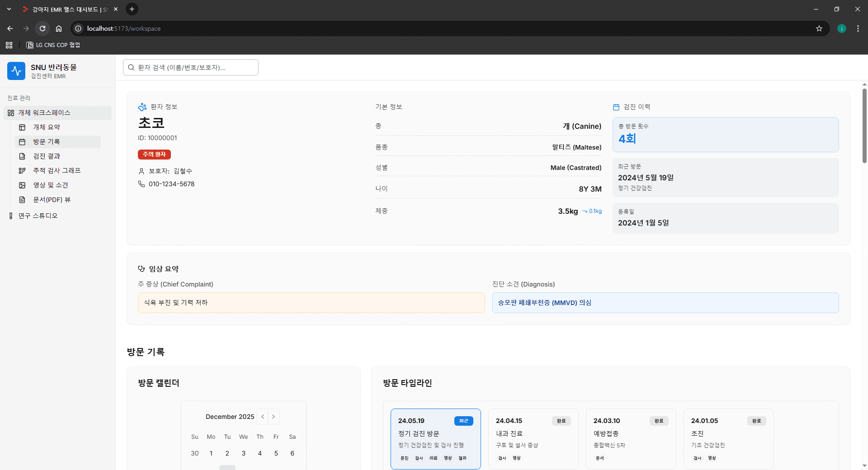Click the 문서(PDF) 뷰 document icon
This screenshot has width=868, height=470.
22,200
